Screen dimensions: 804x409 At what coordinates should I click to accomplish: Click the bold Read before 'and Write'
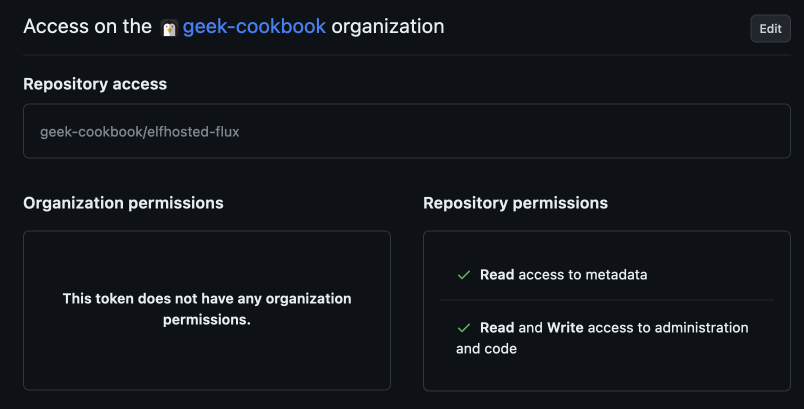click(x=497, y=328)
